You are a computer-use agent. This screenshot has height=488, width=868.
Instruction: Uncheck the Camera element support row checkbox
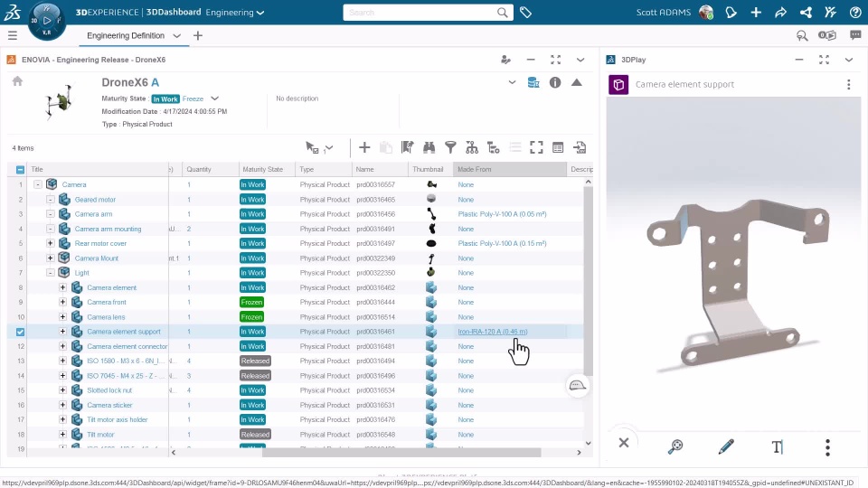tap(20, 332)
